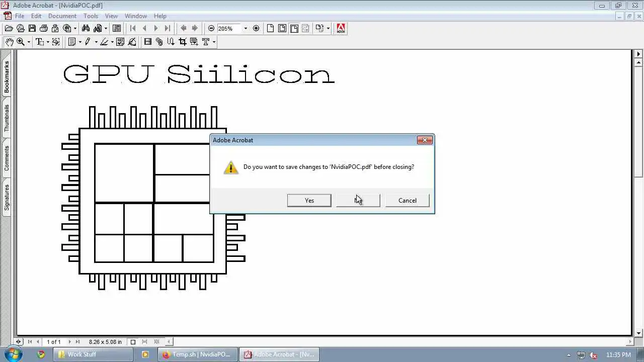Open the View menu
644x362 pixels.
click(x=111, y=16)
